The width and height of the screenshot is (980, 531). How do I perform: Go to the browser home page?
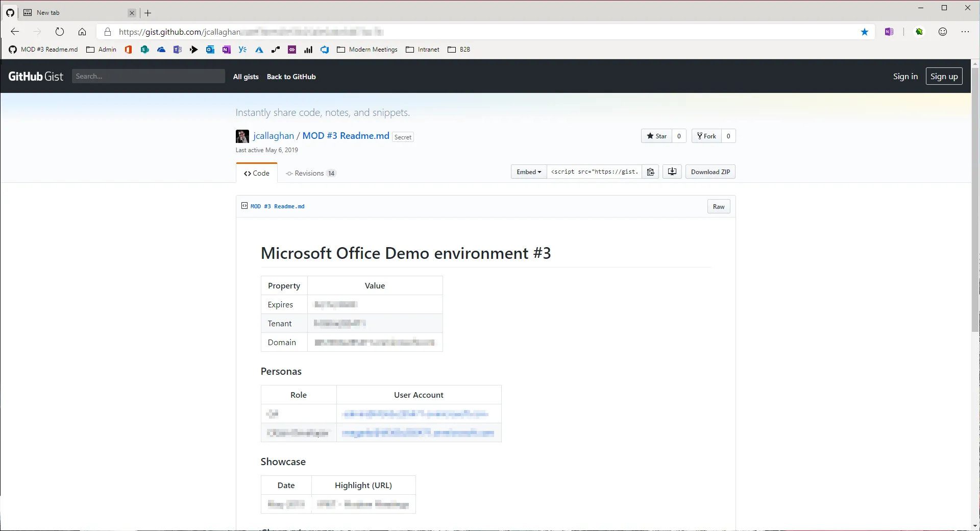[82, 32]
